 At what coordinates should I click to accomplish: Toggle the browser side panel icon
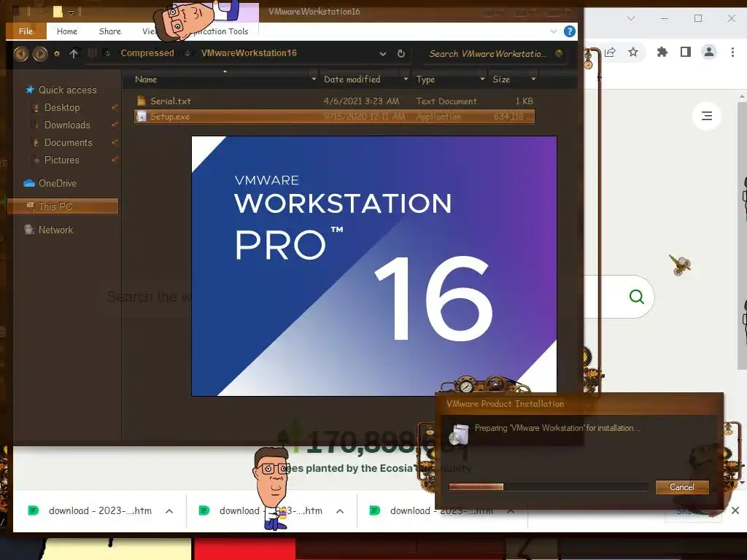click(686, 52)
